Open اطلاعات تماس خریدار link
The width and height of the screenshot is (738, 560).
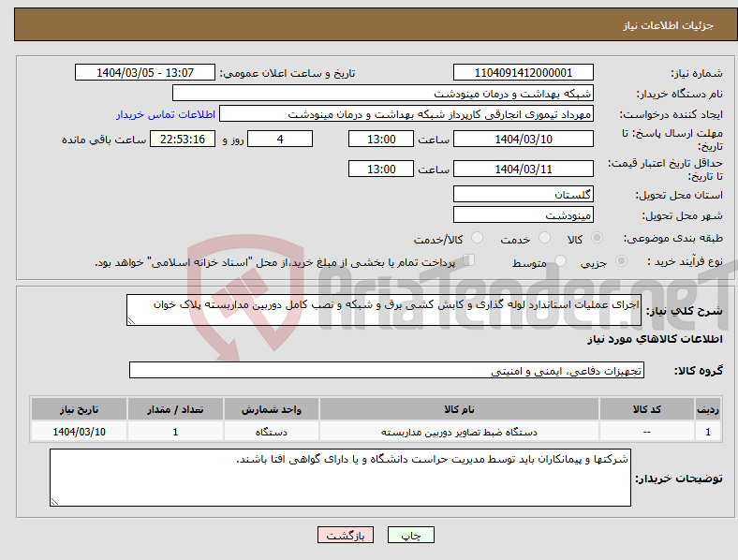click(x=166, y=114)
